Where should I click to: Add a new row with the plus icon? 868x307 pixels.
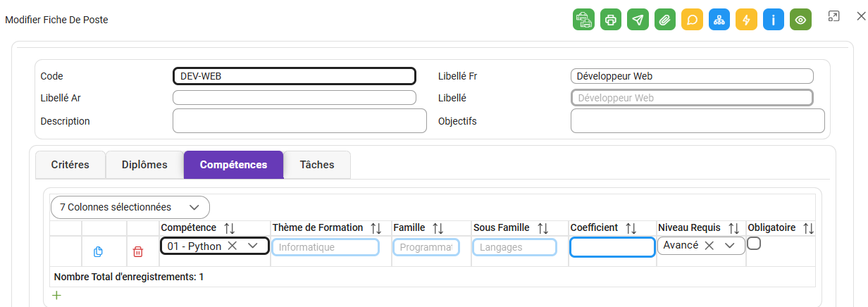(57, 295)
